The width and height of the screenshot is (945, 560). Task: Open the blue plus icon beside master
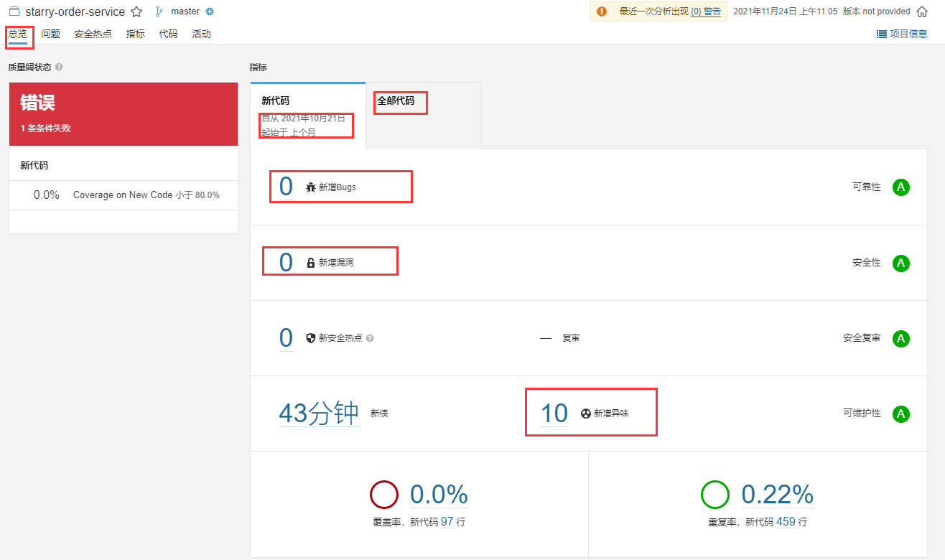pyautogui.click(x=210, y=11)
